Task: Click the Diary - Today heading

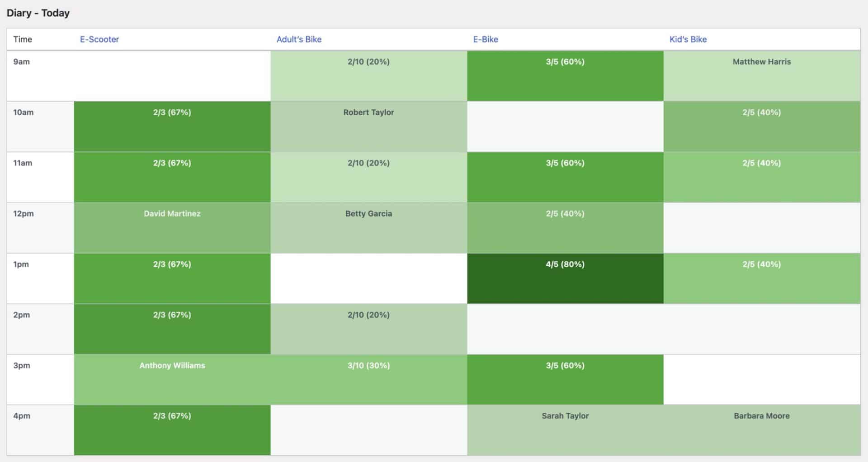Action: point(38,13)
